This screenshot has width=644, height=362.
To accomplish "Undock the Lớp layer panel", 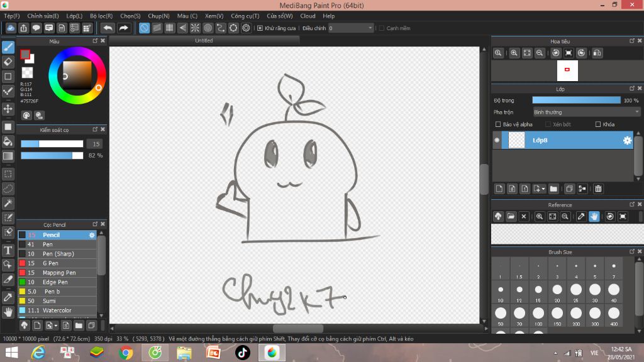I will [631, 88].
